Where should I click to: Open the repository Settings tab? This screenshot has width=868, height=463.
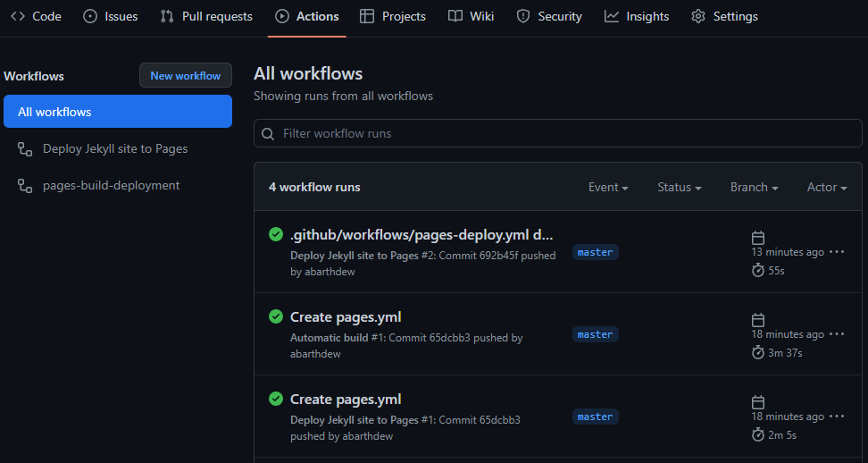[x=724, y=16]
